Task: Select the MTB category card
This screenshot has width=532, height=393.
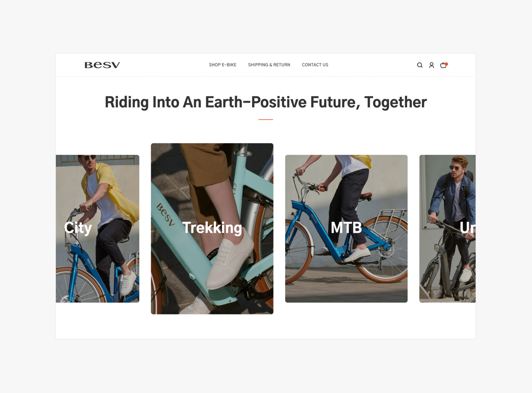Action: [x=346, y=228]
